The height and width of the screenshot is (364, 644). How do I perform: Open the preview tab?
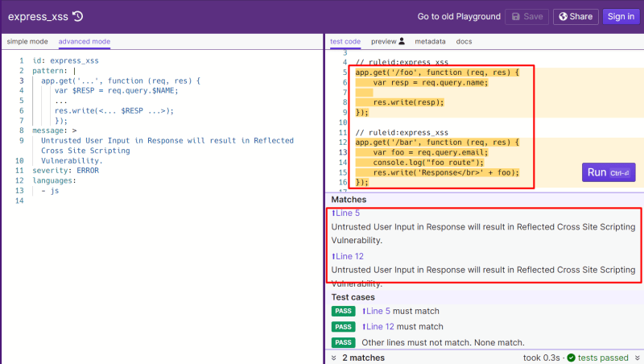(x=384, y=42)
